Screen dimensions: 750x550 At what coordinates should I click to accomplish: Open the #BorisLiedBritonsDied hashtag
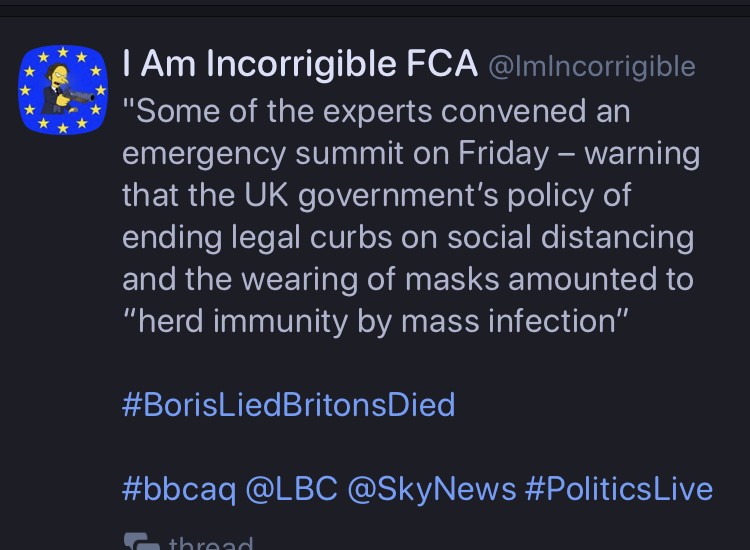tap(288, 405)
